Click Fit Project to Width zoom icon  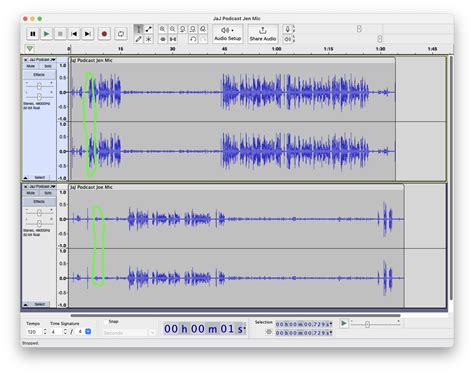click(x=193, y=29)
